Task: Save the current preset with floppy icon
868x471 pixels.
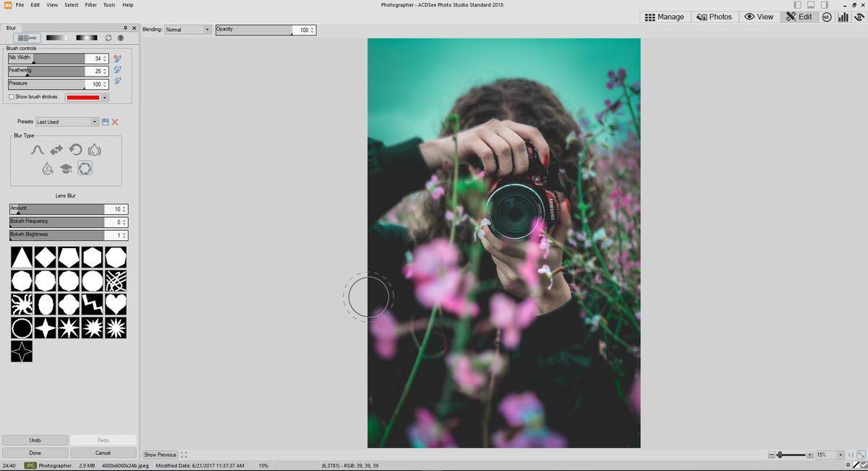Action: [x=105, y=122]
